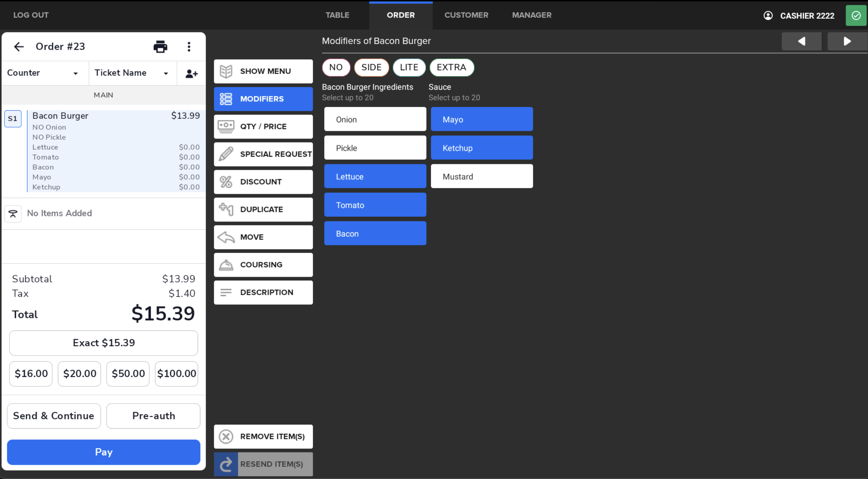The height and width of the screenshot is (479, 868).
Task: Switch to the CUSTOMER tab
Action: tap(466, 15)
